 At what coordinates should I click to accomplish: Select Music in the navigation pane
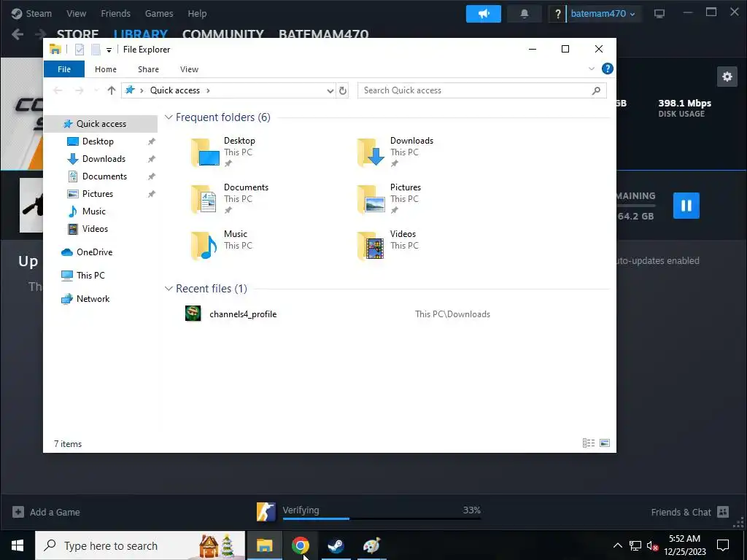(x=94, y=211)
